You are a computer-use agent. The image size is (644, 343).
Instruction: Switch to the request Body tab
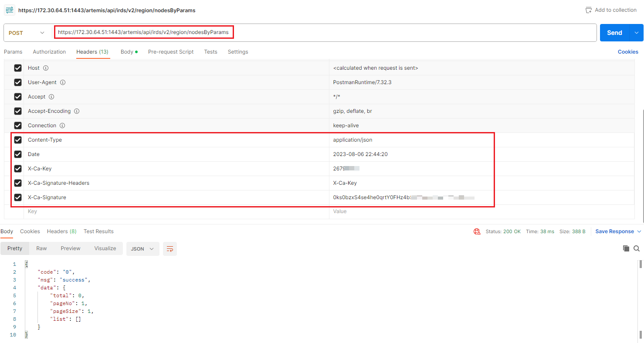(127, 52)
